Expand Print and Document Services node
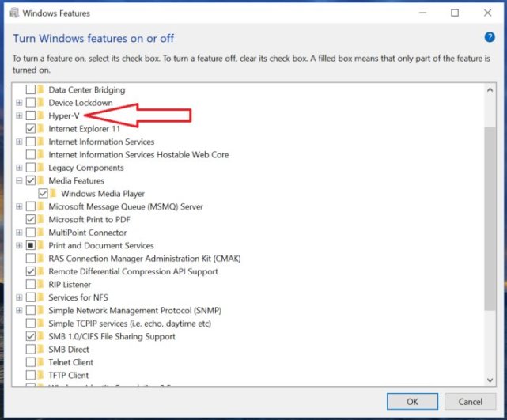Viewport: 507px width, 420px height. [19, 245]
